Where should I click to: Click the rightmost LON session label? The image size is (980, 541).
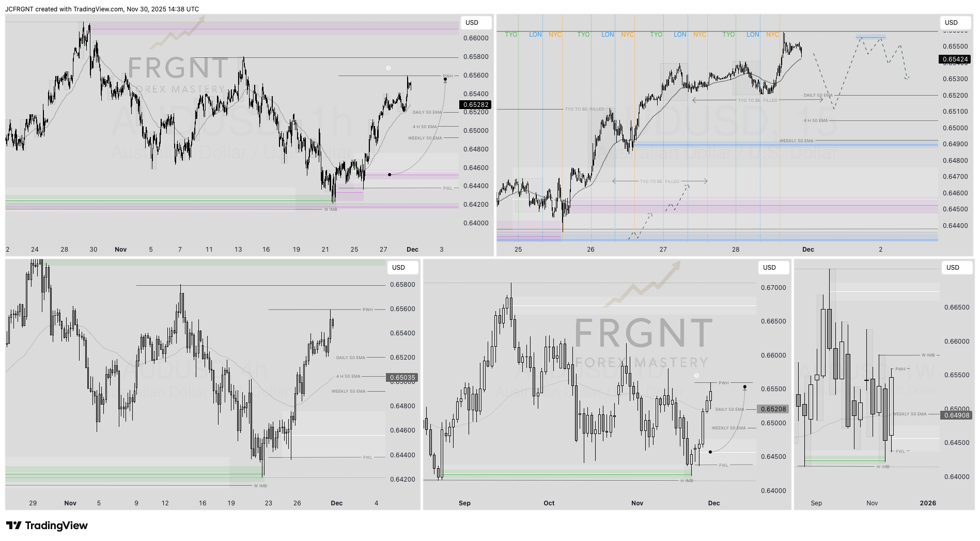753,35
